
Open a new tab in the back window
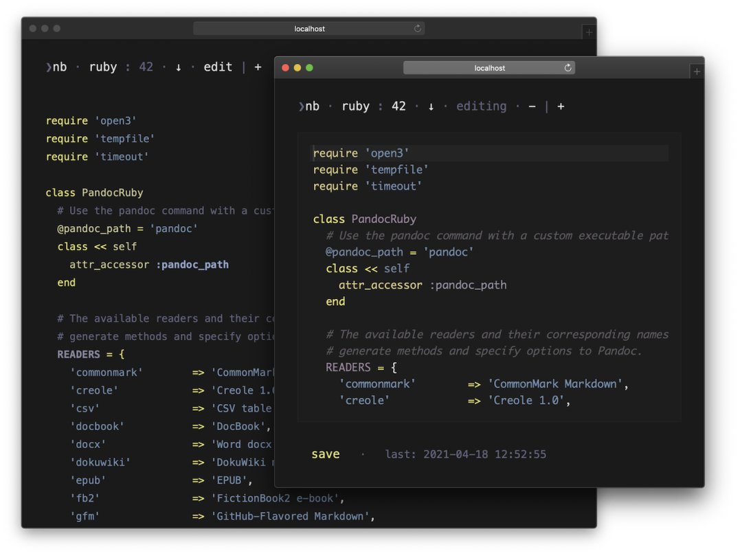click(x=589, y=32)
